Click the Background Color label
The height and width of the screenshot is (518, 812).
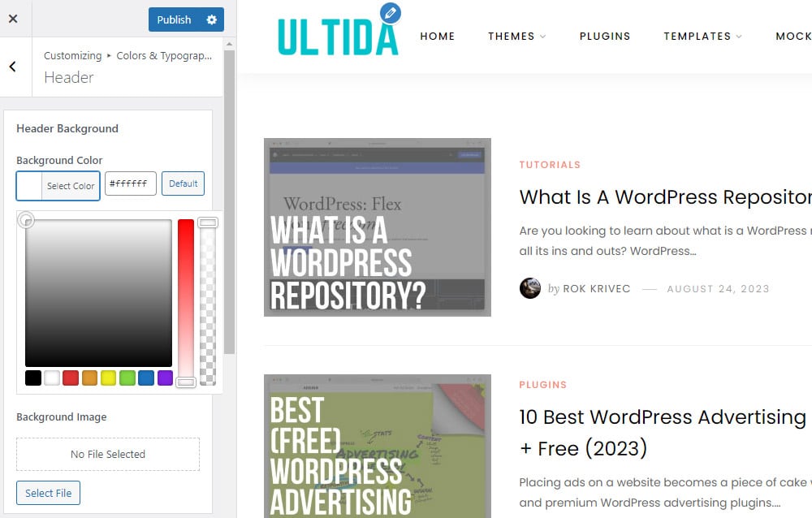click(59, 160)
